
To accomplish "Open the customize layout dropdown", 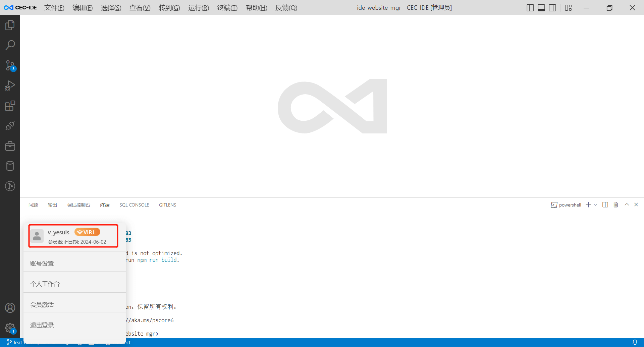I will pyautogui.click(x=568, y=7).
